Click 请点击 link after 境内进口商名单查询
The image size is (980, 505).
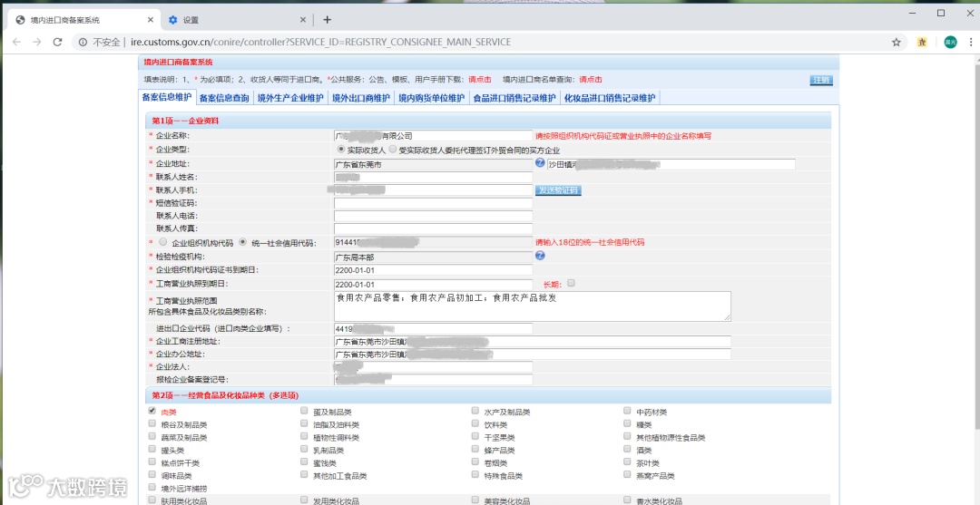pos(591,80)
